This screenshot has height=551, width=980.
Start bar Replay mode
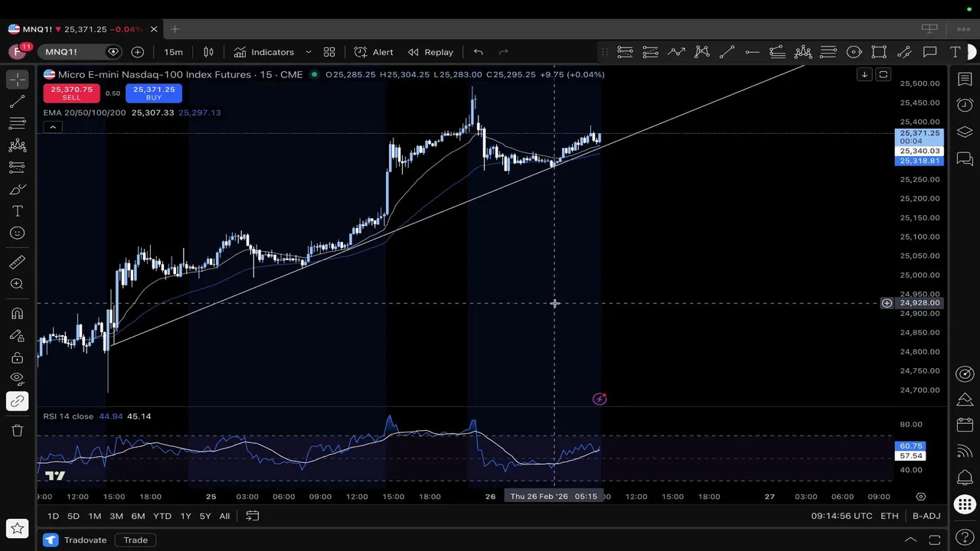[430, 52]
